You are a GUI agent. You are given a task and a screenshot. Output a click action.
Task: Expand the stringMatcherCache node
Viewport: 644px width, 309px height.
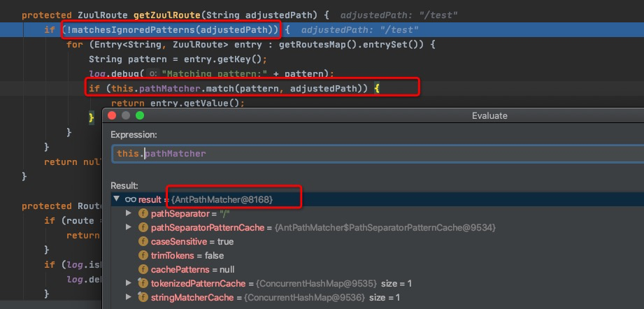pos(129,298)
